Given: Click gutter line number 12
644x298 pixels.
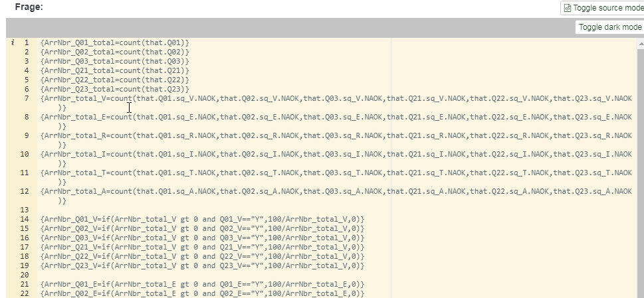Looking at the screenshot, I should point(25,191).
